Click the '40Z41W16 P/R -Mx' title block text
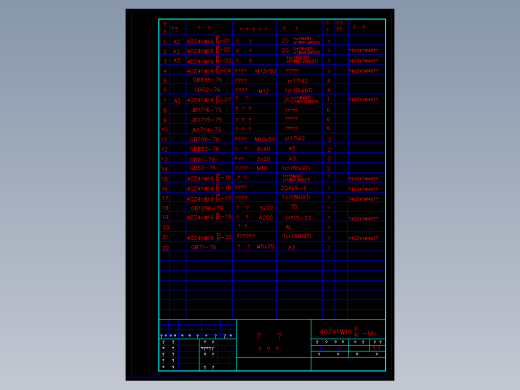The height and width of the screenshot is (390, 520). coord(348,332)
